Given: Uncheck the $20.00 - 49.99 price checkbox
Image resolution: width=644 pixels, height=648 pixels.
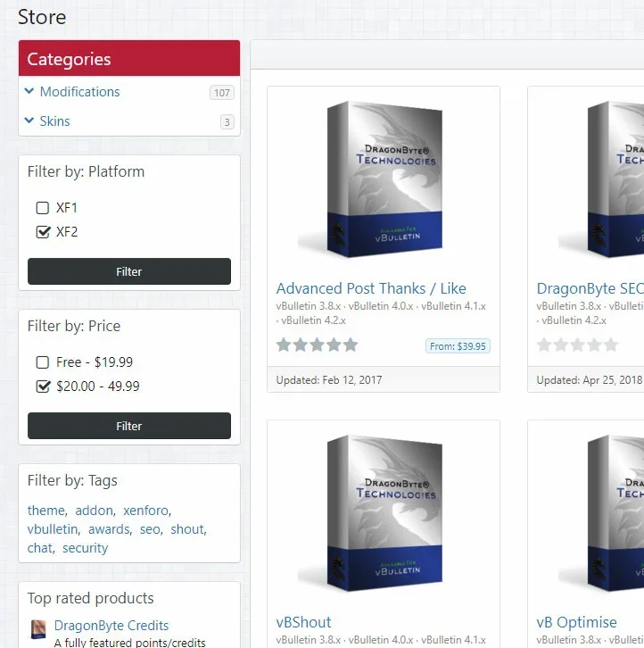Looking at the screenshot, I should [x=43, y=386].
